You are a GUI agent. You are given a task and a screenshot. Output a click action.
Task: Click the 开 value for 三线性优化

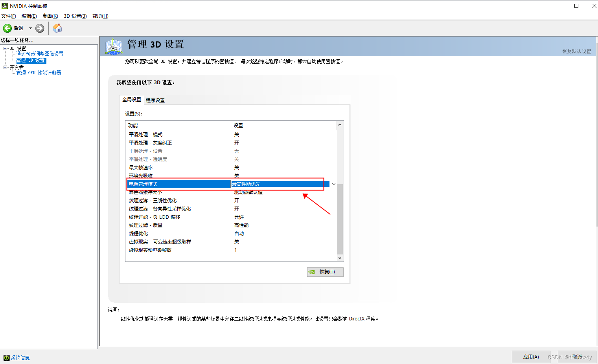[x=237, y=201]
